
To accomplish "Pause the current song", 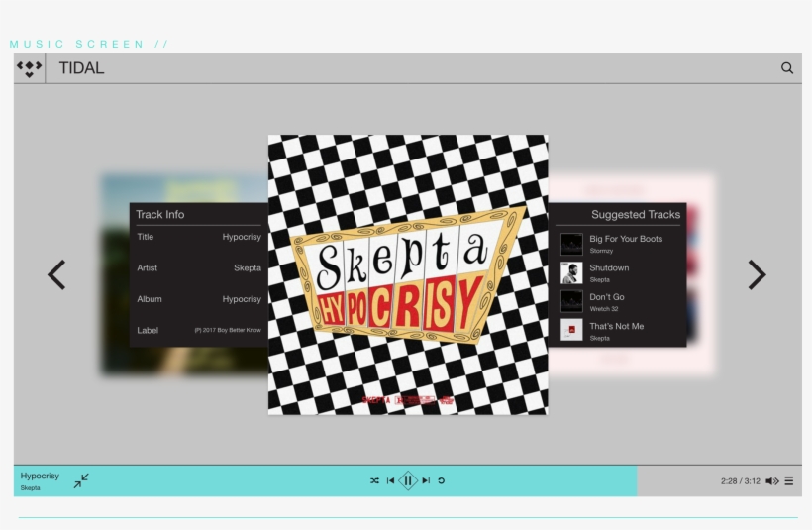I will point(408,480).
